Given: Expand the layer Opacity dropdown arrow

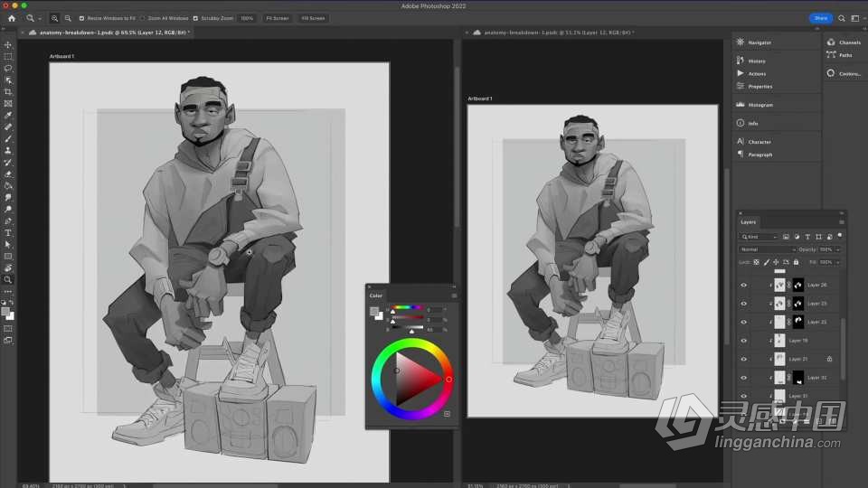Looking at the screenshot, I should coord(837,249).
